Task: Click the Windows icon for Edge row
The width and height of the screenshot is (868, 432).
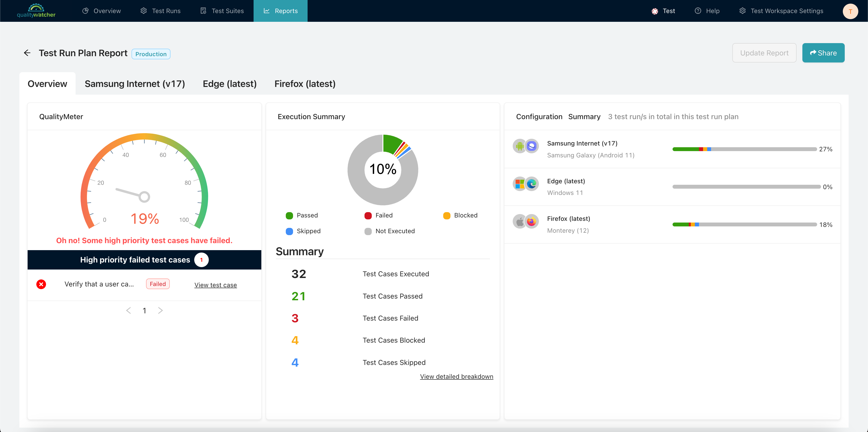Action: [520, 184]
